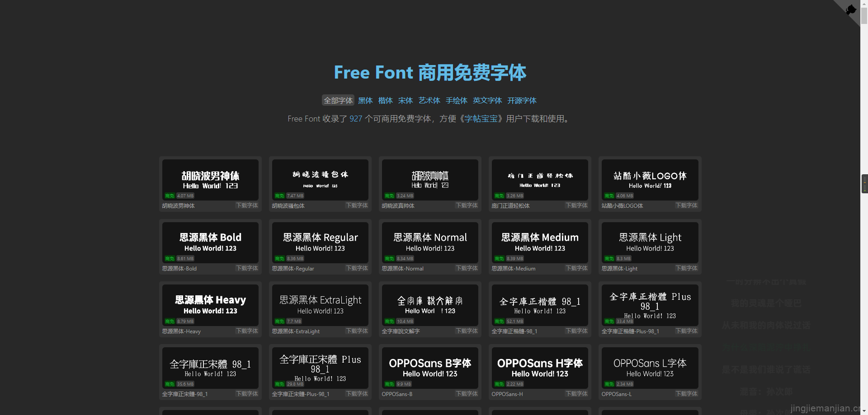This screenshot has width=868, height=415.
Task: Open the 开源字体 category
Action: pyautogui.click(x=522, y=101)
